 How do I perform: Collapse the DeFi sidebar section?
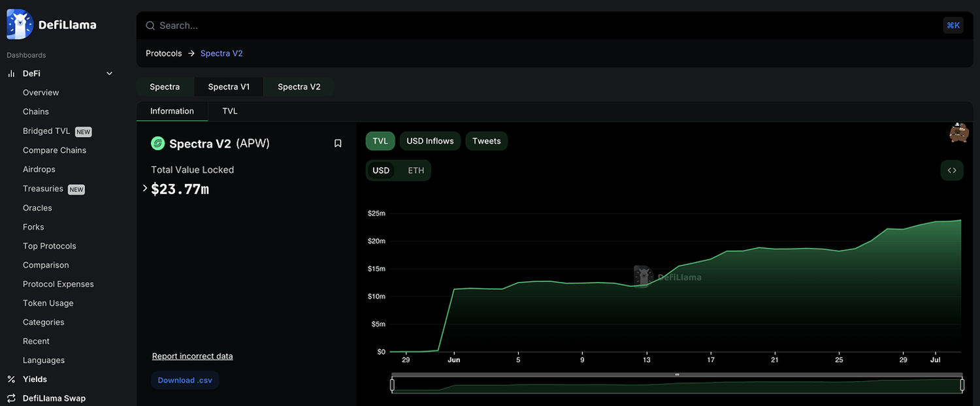109,74
